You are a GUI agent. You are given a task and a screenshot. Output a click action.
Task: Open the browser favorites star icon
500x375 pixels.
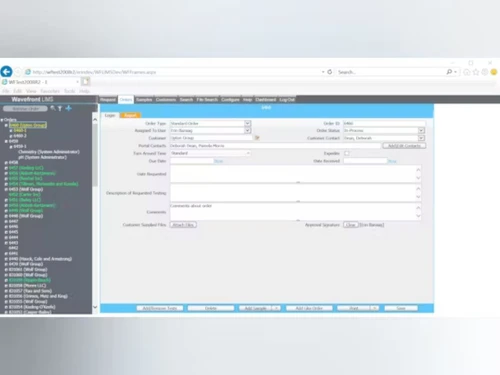[x=476, y=72]
